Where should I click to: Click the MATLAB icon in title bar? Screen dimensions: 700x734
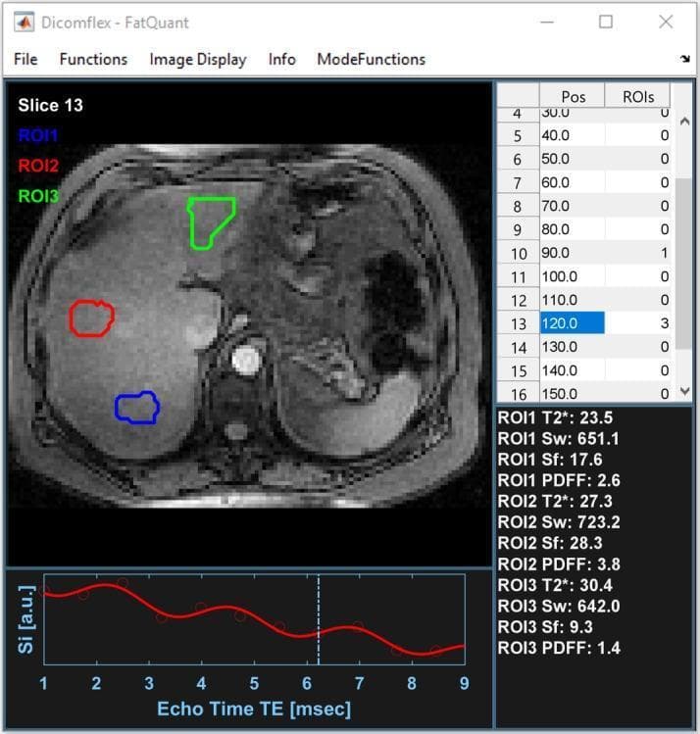pos(24,22)
